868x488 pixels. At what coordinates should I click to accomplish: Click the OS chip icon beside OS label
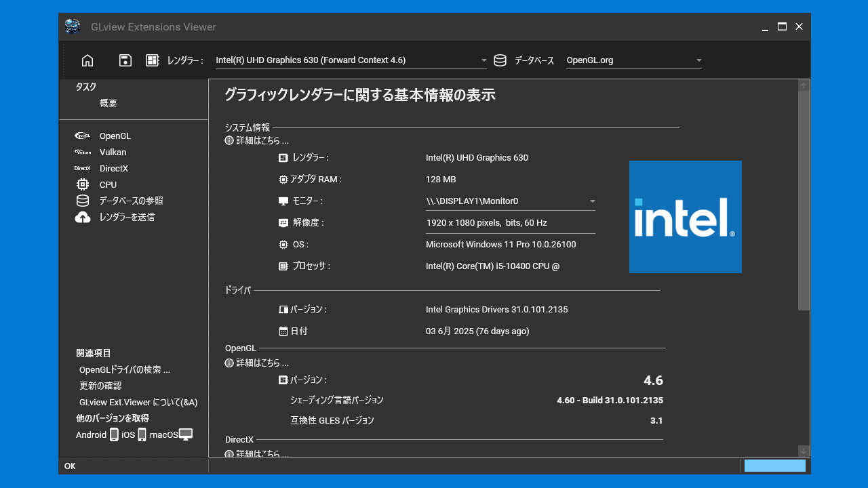283,244
